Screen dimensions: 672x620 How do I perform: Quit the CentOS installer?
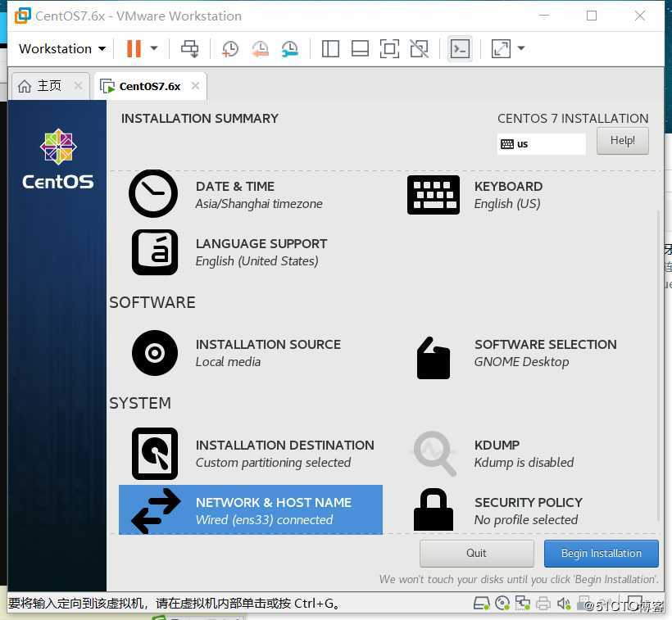(477, 553)
